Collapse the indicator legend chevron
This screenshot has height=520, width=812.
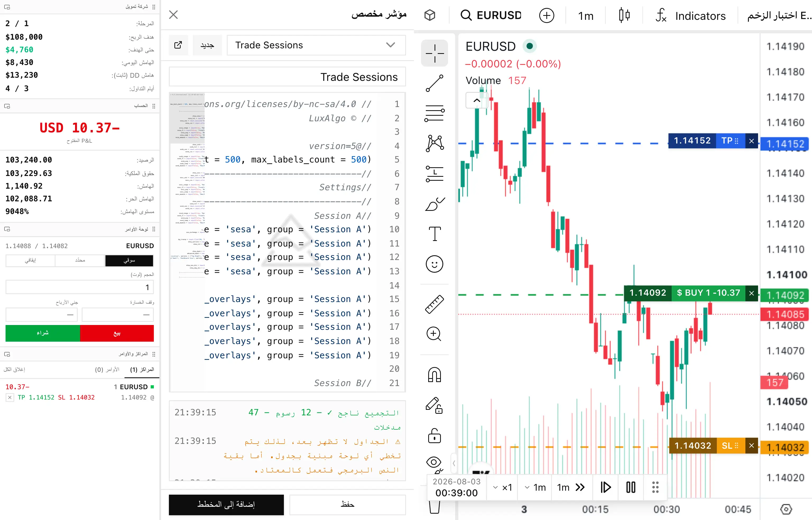[x=477, y=100]
